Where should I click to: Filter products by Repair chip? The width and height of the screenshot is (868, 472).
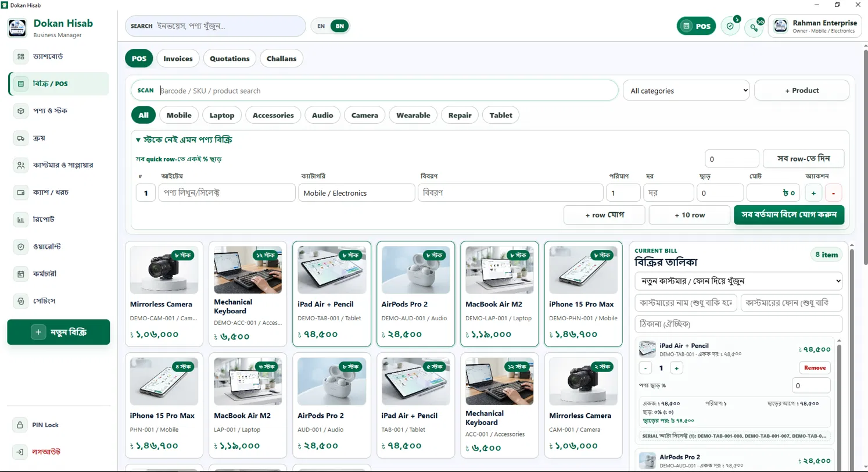[460, 115]
